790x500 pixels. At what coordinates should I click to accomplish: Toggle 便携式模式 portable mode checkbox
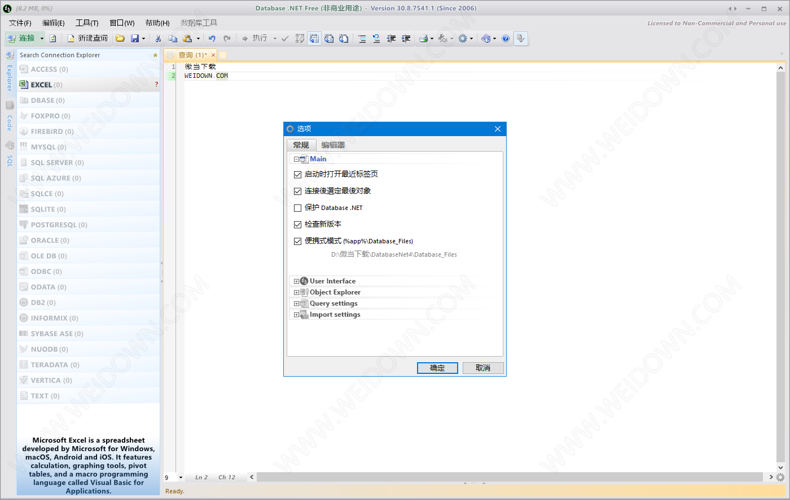pos(297,241)
